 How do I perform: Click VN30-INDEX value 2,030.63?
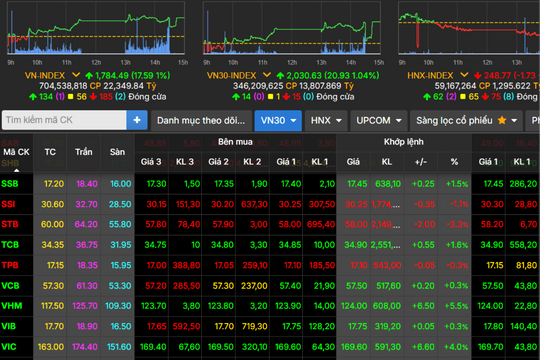[x=309, y=75]
